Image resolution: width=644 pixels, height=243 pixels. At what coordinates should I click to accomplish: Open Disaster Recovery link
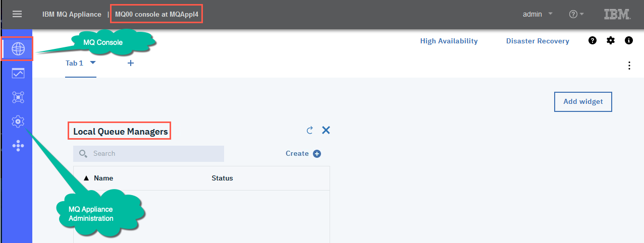(538, 41)
